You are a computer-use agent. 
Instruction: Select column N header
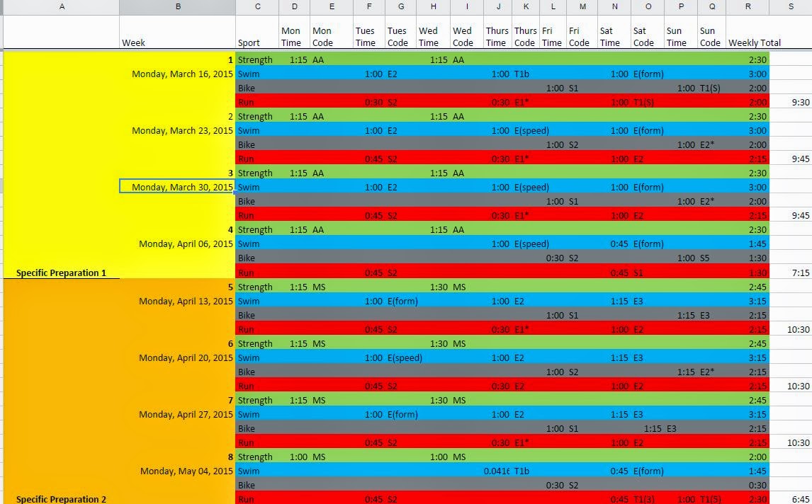(615, 7)
